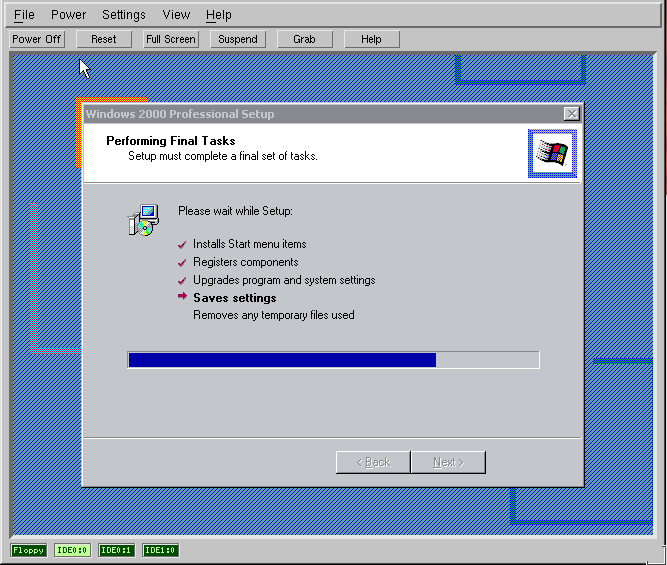
Task: Click the Next button in setup wizard
Action: [x=448, y=462]
